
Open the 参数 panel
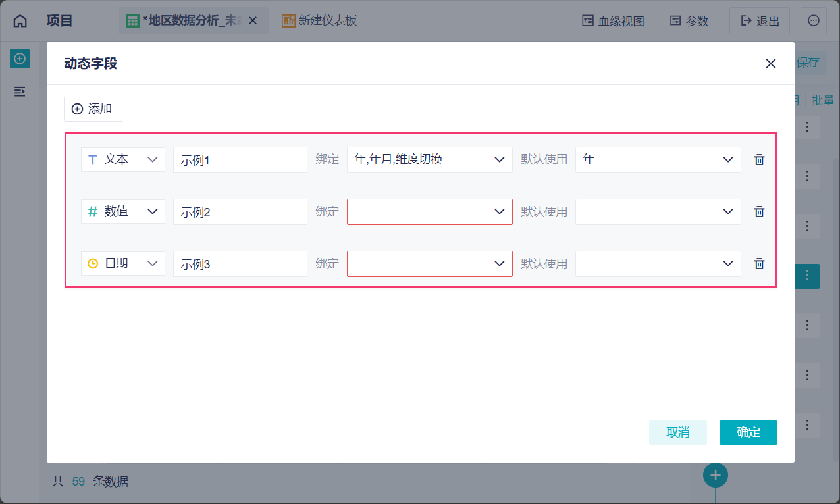coord(689,21)
